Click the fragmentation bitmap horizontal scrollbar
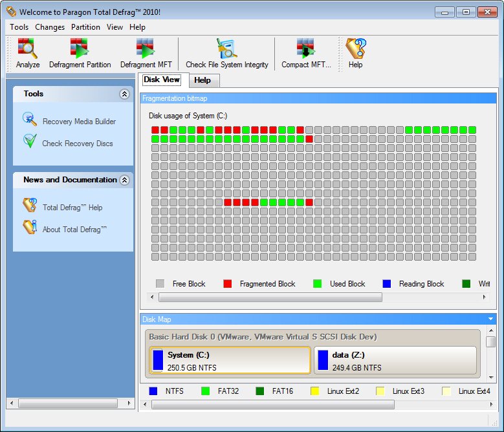This screenshot has height=432, width=504. point(270,297)
